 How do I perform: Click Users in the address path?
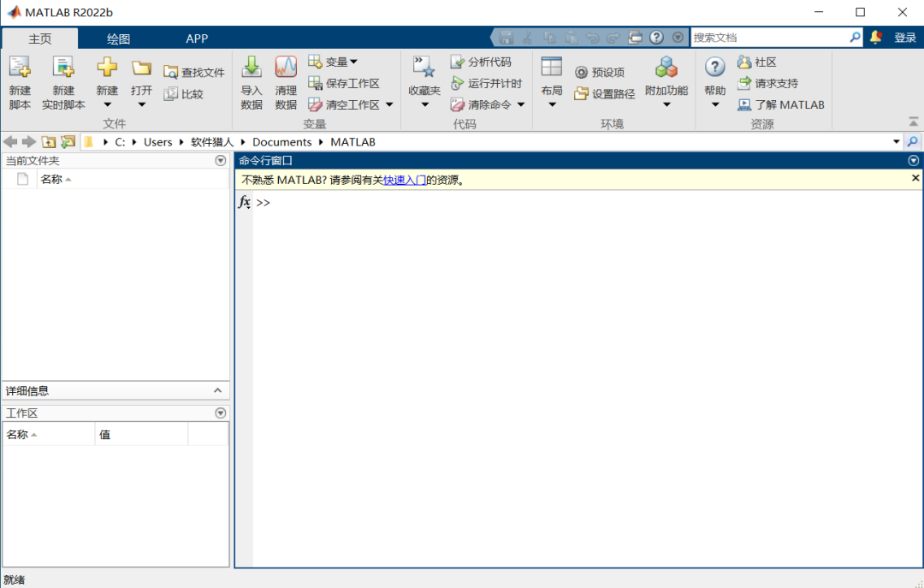click(158, 141)
